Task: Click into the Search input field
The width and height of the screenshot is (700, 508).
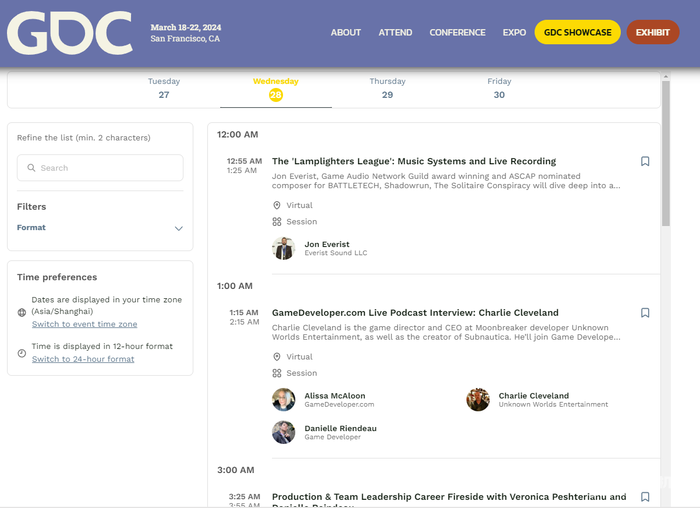Action: click(x=100, y=168)
